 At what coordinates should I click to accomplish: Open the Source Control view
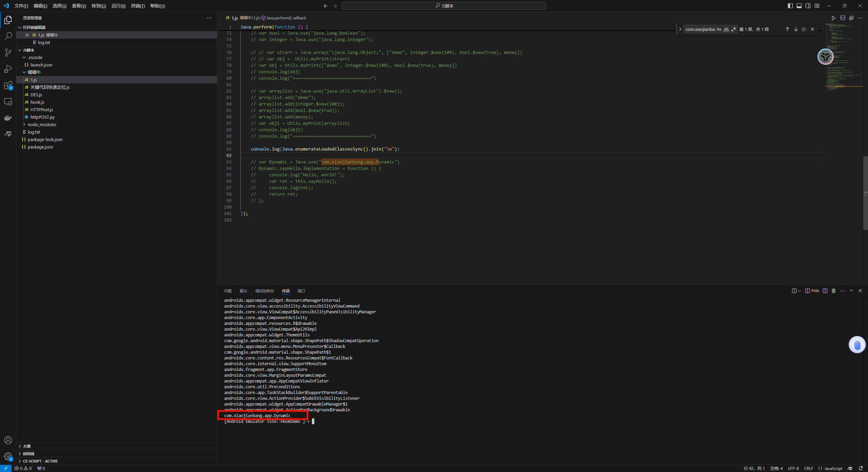8,52
